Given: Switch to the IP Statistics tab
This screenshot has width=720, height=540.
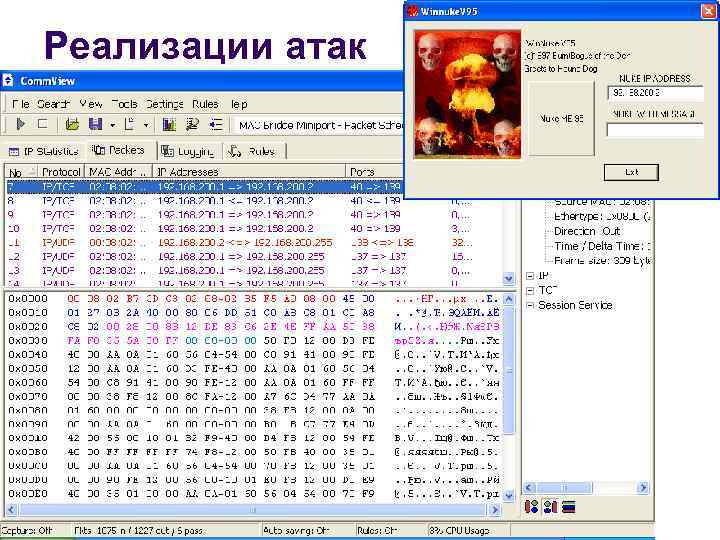Looking at the screenshot, I should (44, 151).
